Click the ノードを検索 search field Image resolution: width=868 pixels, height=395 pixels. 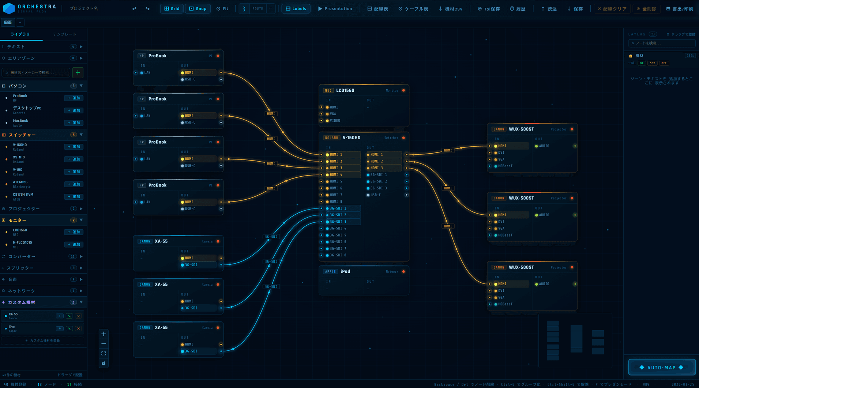coord(661,43)
